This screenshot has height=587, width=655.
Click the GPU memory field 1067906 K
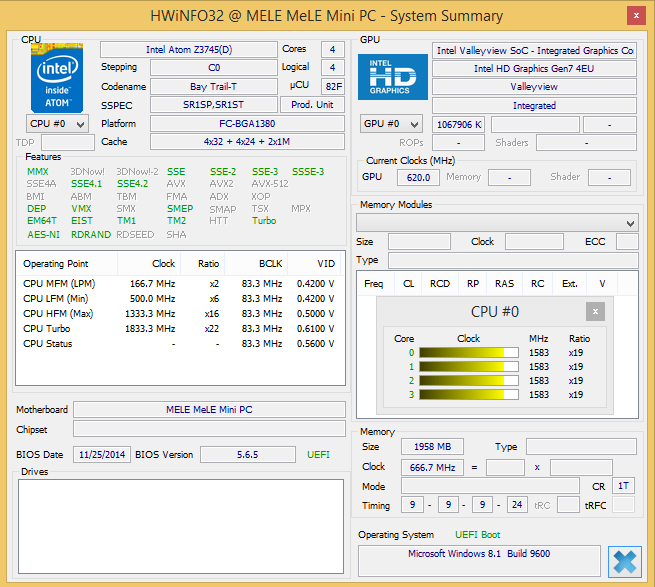pyautogui.click(x=459, y=125)
